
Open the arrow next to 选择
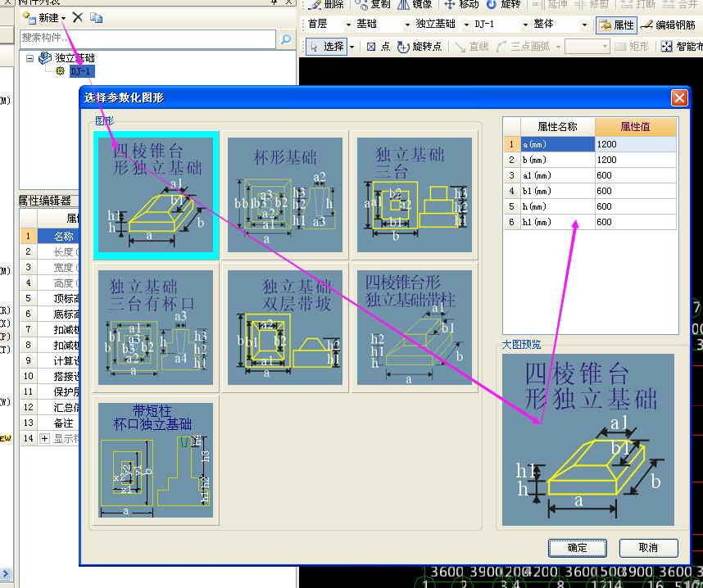click(352, 47)
